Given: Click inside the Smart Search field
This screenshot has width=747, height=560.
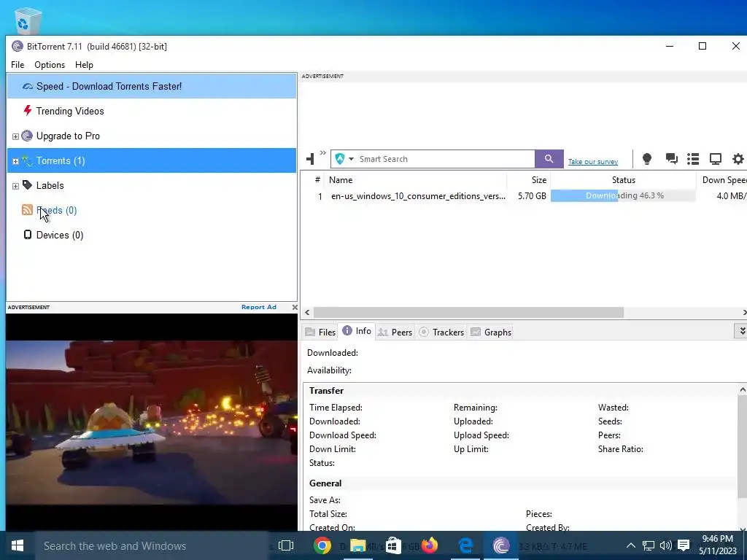Looking at the screenshot, I should click(446, 159).
